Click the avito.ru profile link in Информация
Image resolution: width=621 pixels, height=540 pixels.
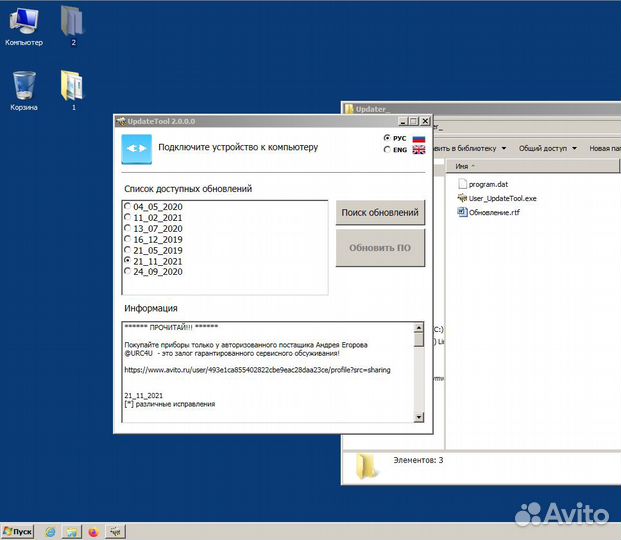click(257, 370)
